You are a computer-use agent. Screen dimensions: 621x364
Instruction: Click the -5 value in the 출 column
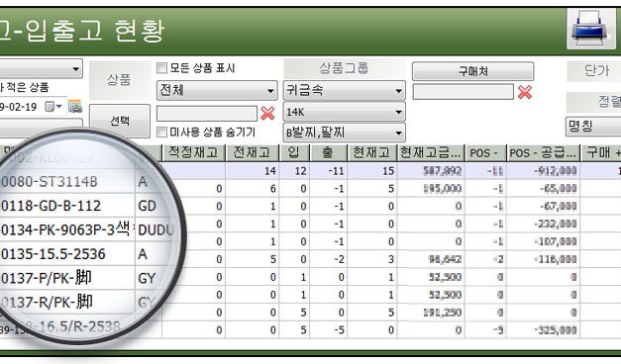click(339, 330)
